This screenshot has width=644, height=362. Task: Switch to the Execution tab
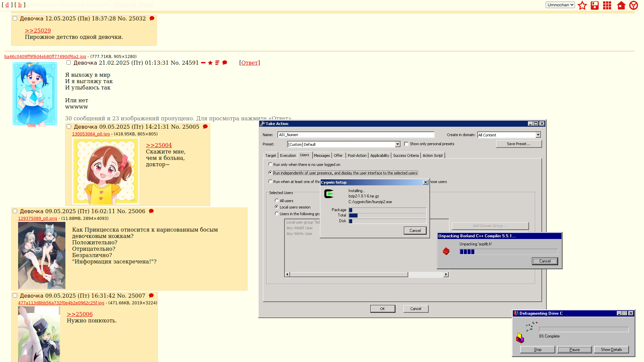pyautogui.click(x=288, y=156)
